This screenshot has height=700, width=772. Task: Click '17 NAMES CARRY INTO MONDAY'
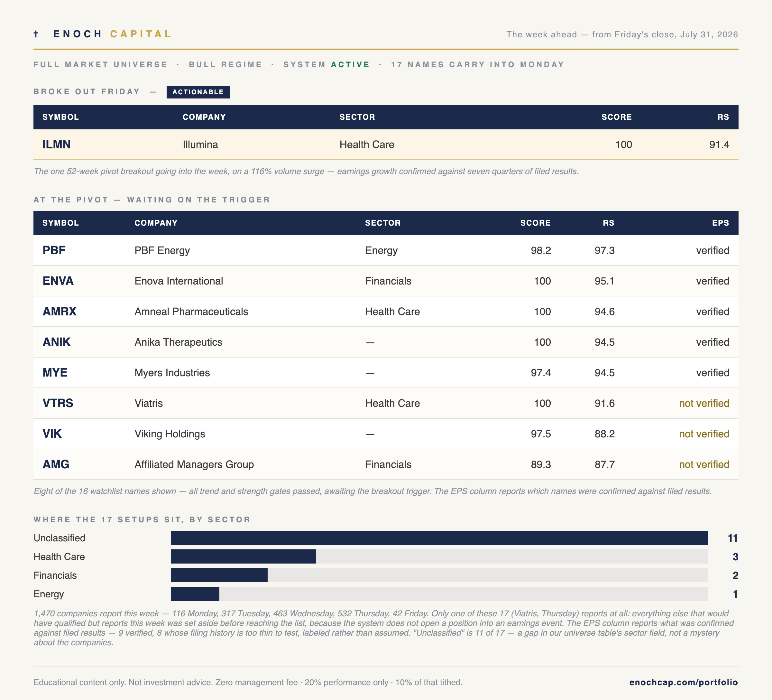coord(478,64)
